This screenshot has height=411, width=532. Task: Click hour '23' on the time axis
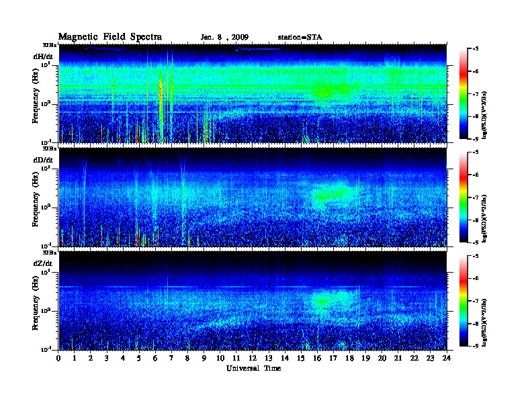[x=431, y=358]
